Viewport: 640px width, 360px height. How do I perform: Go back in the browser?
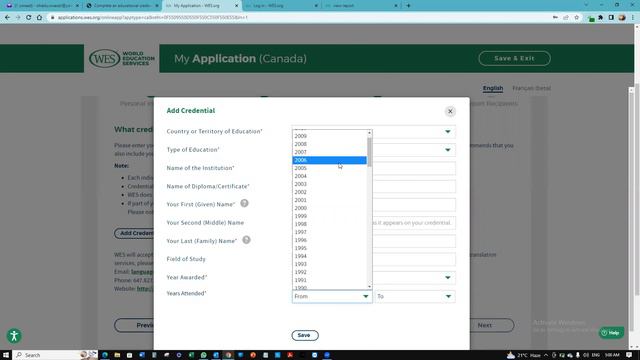[7, 18]
